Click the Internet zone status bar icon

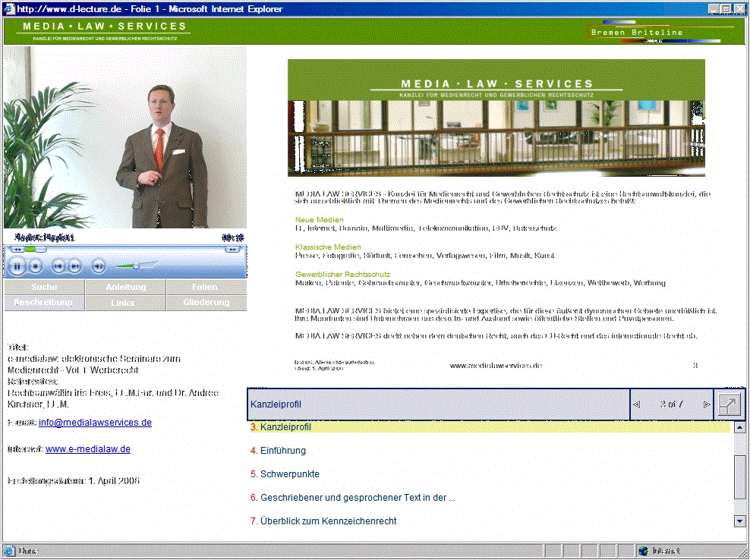tap(643, 552)
